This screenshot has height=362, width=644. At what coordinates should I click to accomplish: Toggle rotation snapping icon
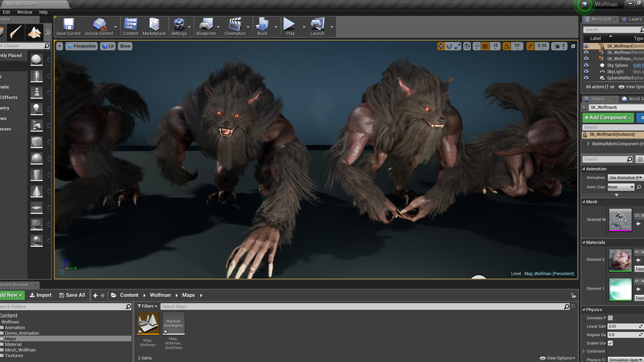(x=506, y=46)
